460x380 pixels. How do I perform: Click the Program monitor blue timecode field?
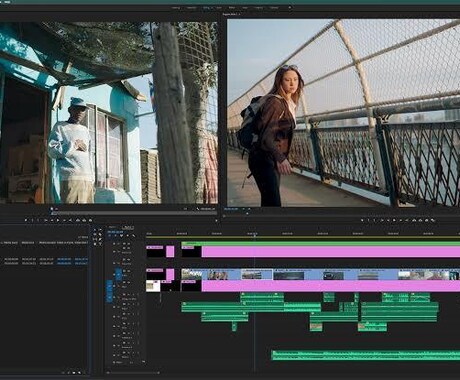pyautogui.click(x=231, y=209)
